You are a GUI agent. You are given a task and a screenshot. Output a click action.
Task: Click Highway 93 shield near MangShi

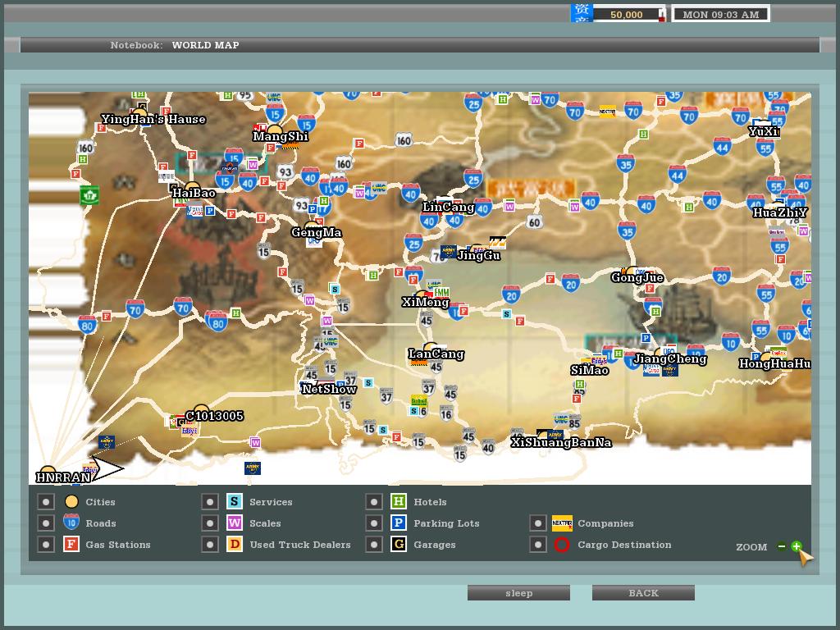285,172
